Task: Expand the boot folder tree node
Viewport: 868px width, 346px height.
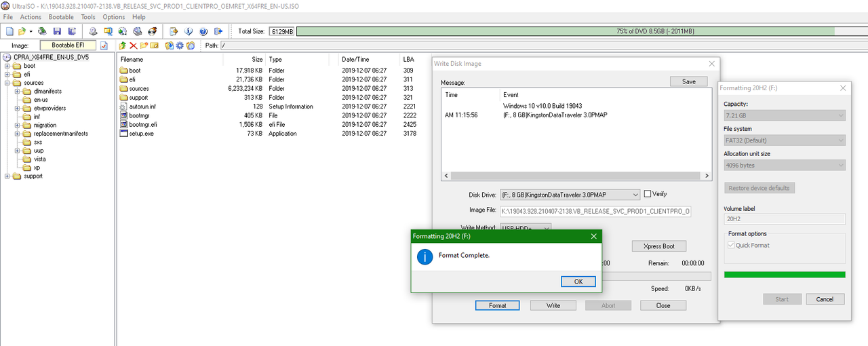Action: (7, 66)
